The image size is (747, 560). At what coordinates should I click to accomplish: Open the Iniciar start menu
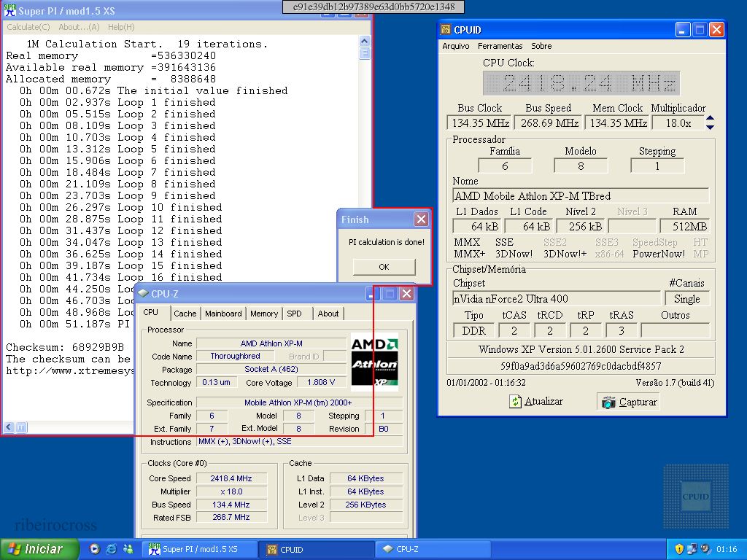pos(39,549)
